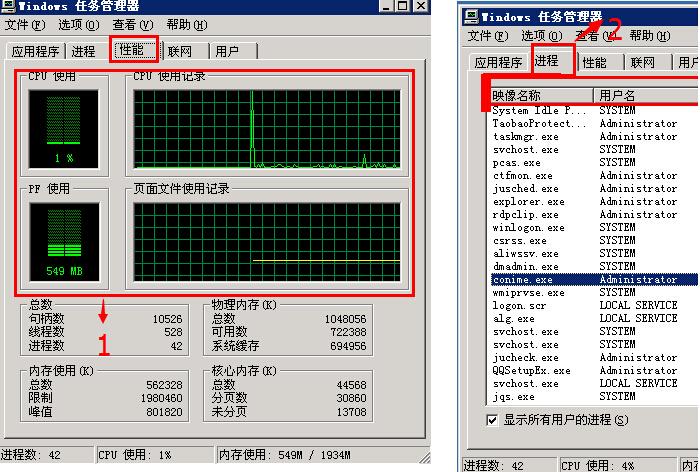
Task: Click 内存使用 峰值 value 801820
Action: click(x=164, y=412)
